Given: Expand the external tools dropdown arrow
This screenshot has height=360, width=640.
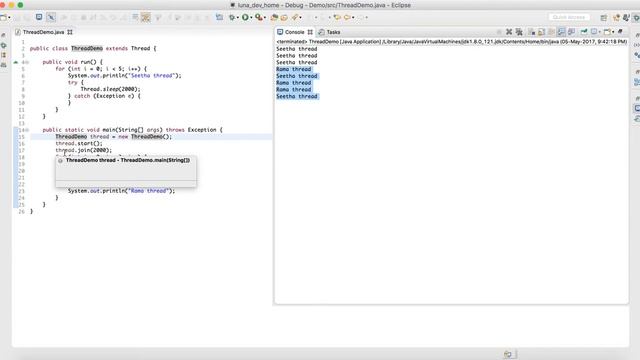Looking at the screenshot, I should pyautogui.click(x=264, y=18).
